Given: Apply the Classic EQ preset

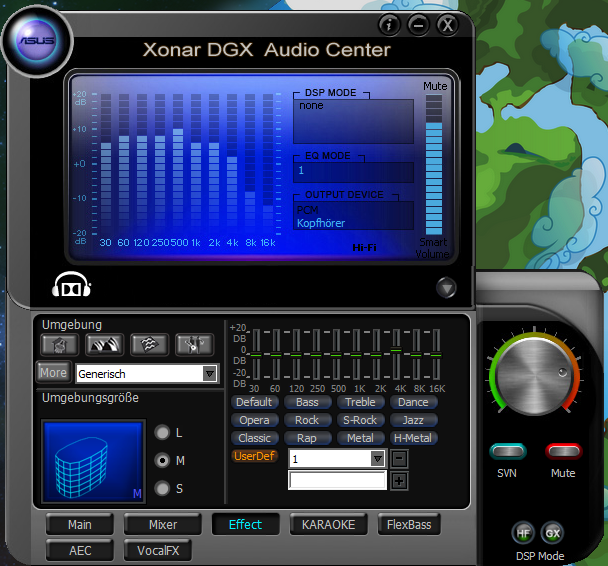Looking at the screenshot, I should tap(254, 438).
